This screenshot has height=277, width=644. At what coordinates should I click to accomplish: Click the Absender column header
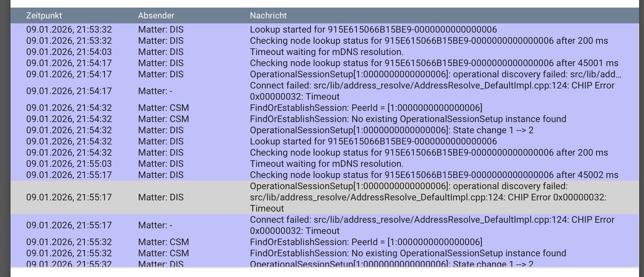click(x=156, y=15)
